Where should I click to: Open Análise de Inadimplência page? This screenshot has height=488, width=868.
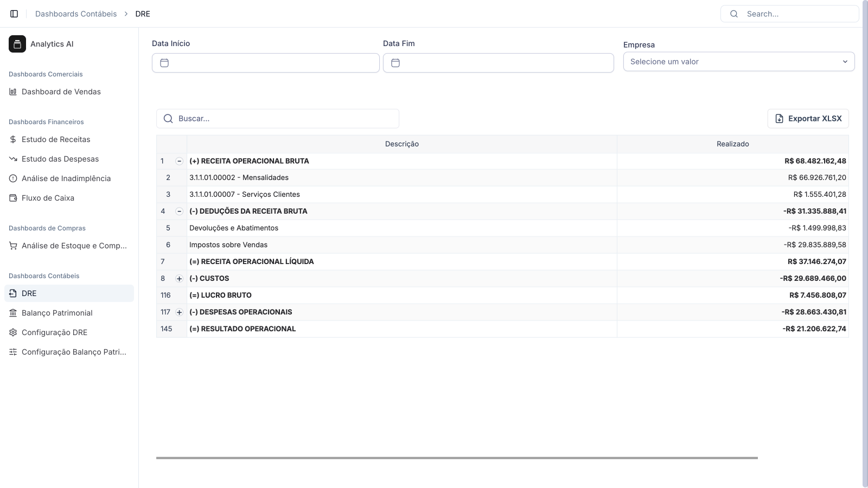[66, 178]
